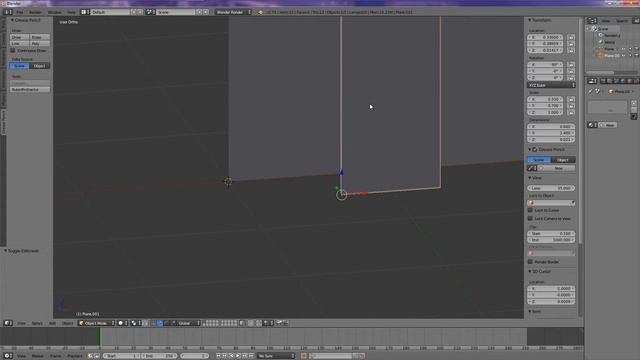
Task: Open the 3D viewport Object menu
Action: (67, 323)
